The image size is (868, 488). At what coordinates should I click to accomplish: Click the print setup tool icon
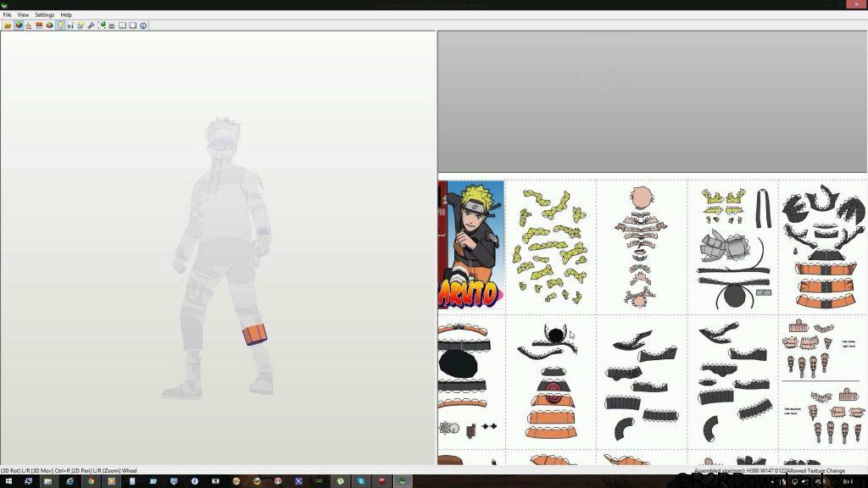(x=39, y=25)
